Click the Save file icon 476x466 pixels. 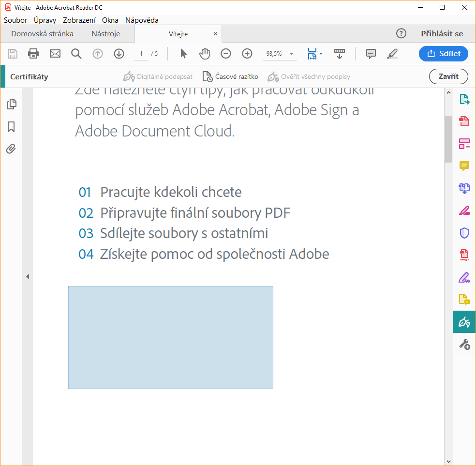click(x=13, y=54)
